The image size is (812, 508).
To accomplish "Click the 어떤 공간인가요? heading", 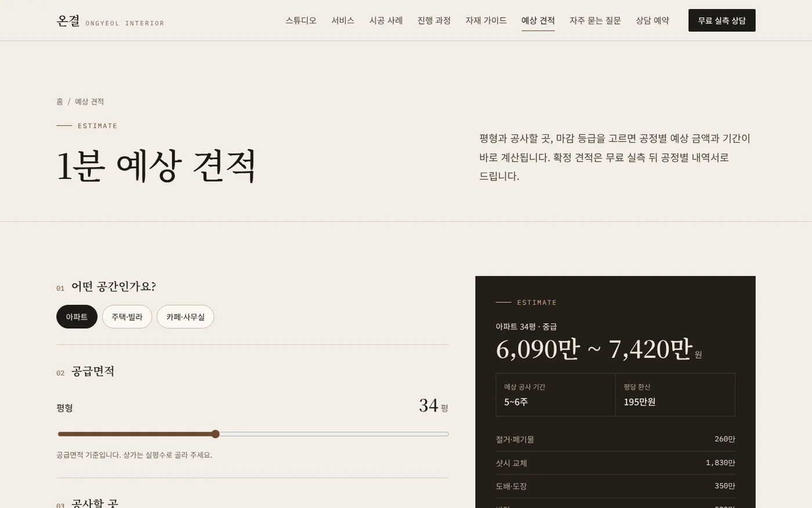I will 114,287.
